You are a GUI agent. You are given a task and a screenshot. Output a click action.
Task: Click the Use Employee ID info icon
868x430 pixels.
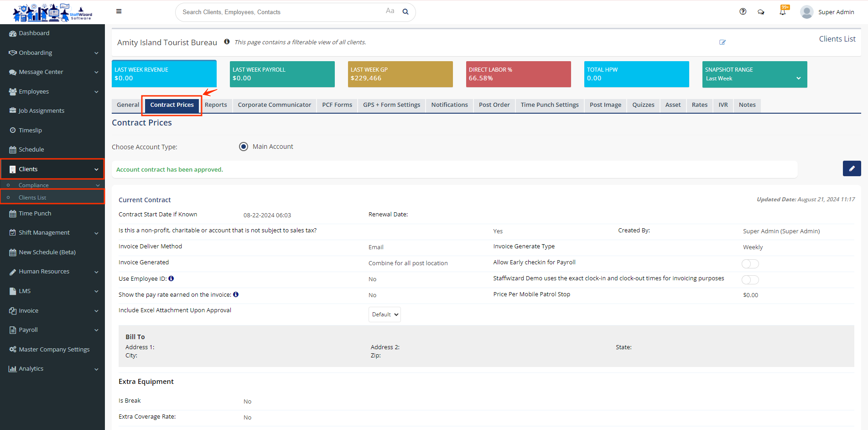pyautogui.click(x=171, y=278)
